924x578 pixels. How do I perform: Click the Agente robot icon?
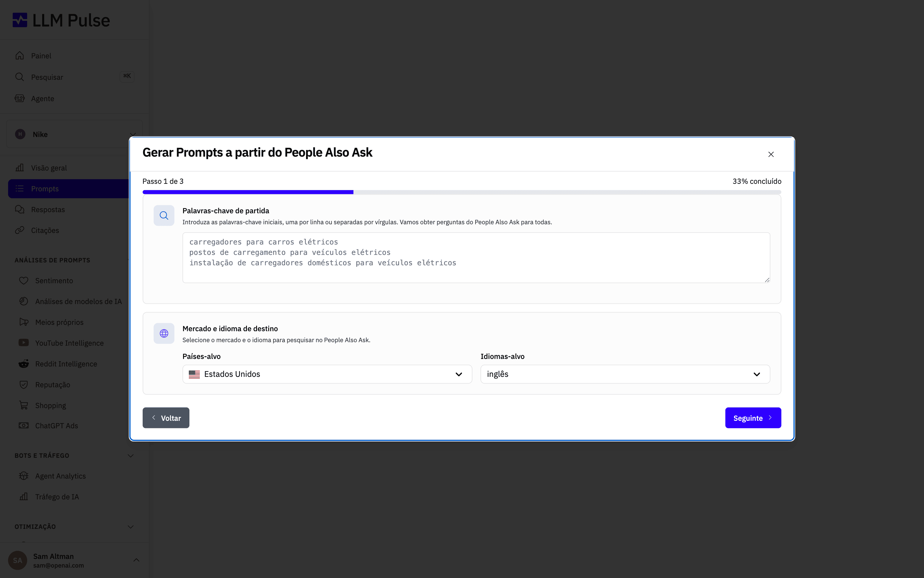click(19, 98)
